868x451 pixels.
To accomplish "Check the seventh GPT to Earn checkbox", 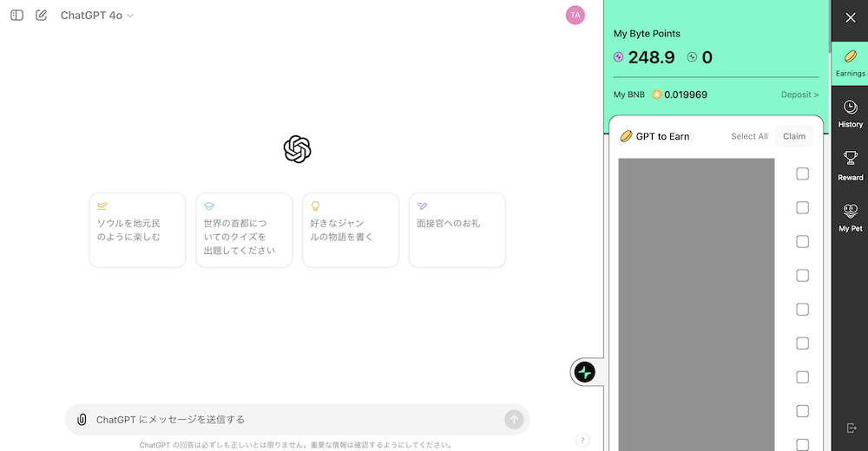I will (802, 377).
